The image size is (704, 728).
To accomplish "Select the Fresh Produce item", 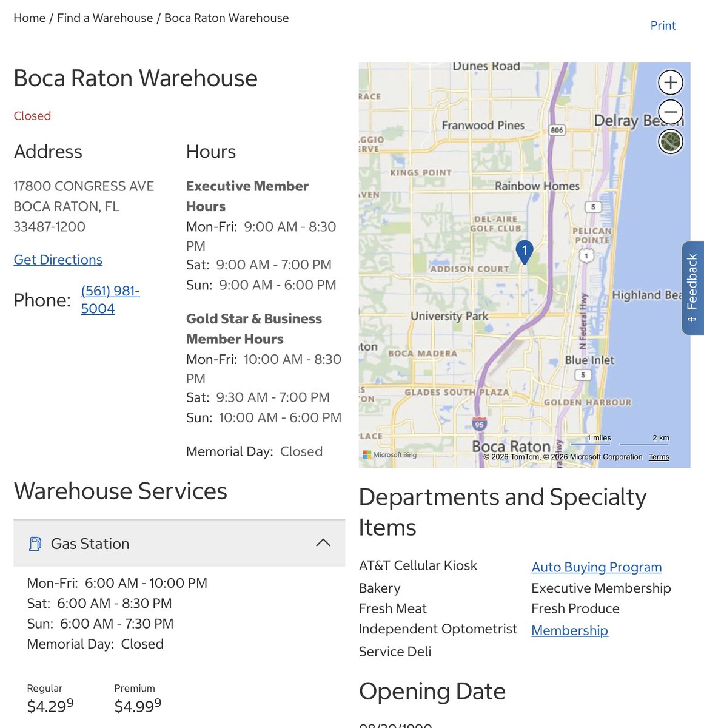I will click(575, 608).
